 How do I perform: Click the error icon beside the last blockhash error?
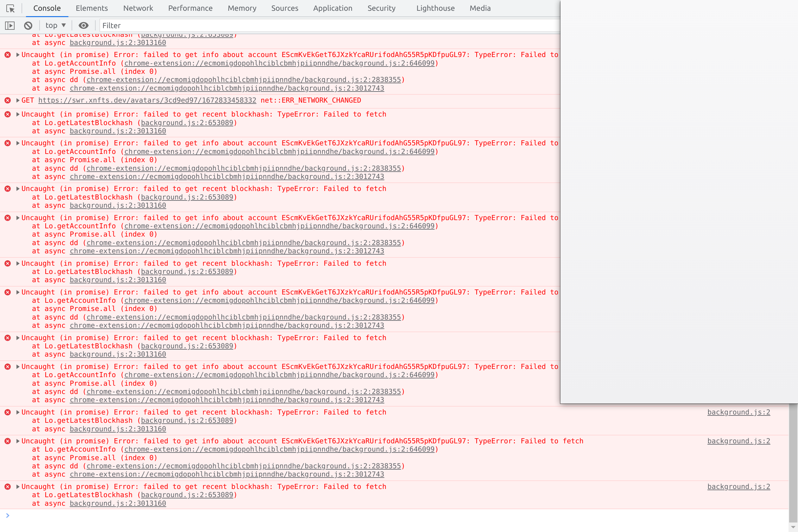coord(8,486)
